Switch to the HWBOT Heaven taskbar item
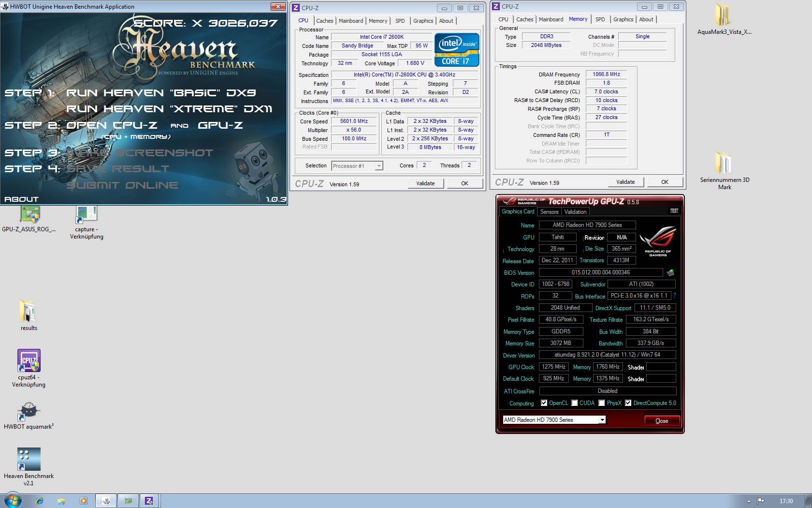The height and width of the screenshot is (508, 812). click(x=106, y=501)
